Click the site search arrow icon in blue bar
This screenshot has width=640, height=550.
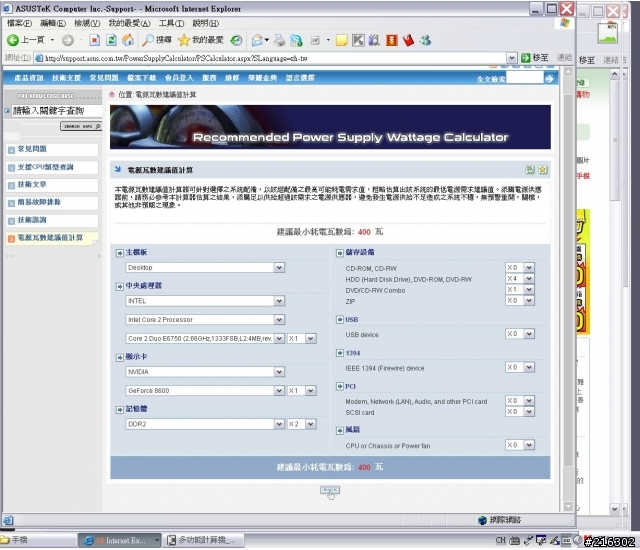549,78
